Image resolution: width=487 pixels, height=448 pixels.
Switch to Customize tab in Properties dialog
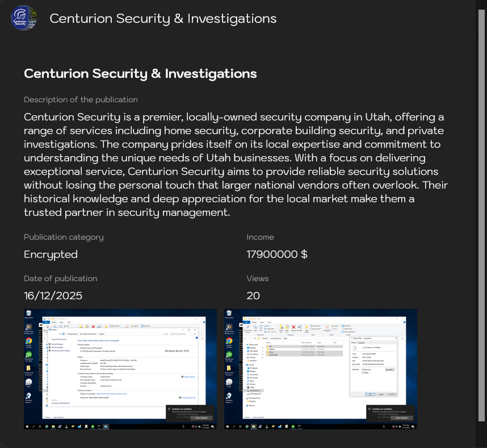[362, 342]
